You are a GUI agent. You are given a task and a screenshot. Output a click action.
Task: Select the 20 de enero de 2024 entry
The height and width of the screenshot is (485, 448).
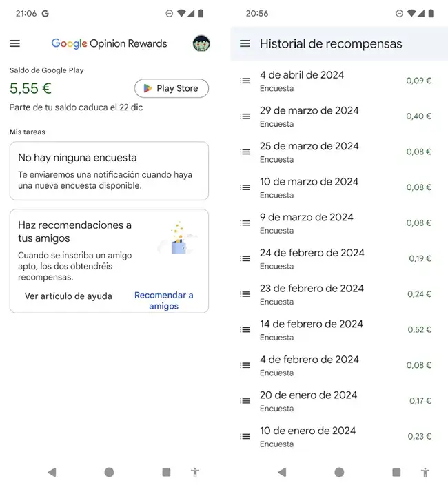click(x=339, y=401)
